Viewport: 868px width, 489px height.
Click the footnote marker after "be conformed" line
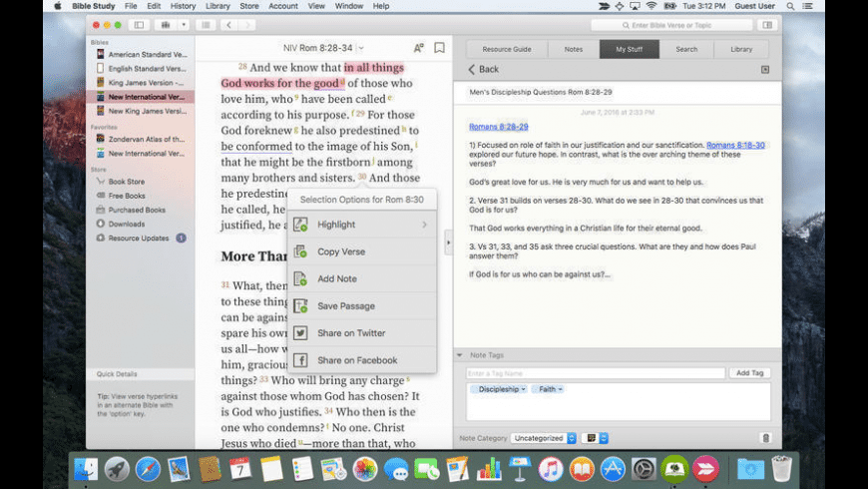[416, 144]
